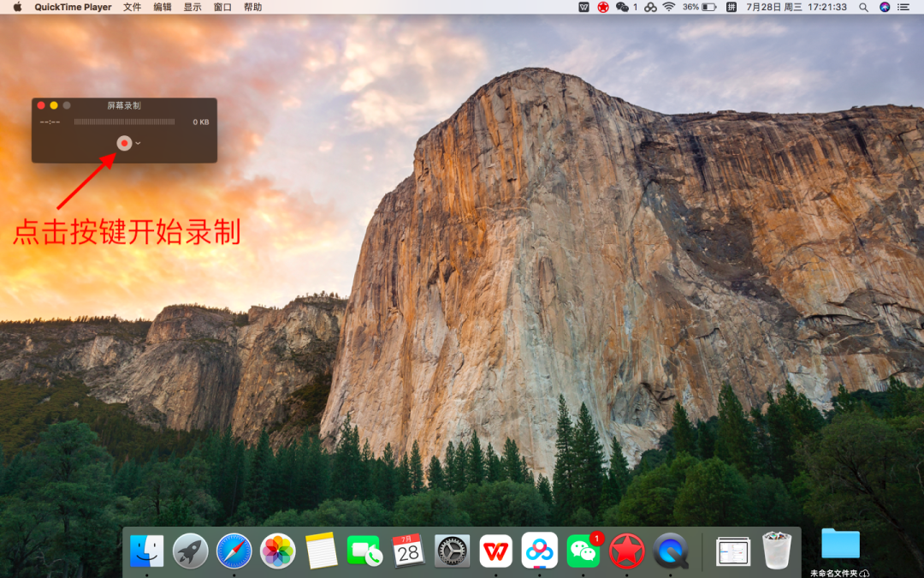Open Safari compass icon in Dock
Image resolution: width=924 pixels, height=578 pixels.
(234, 551)
